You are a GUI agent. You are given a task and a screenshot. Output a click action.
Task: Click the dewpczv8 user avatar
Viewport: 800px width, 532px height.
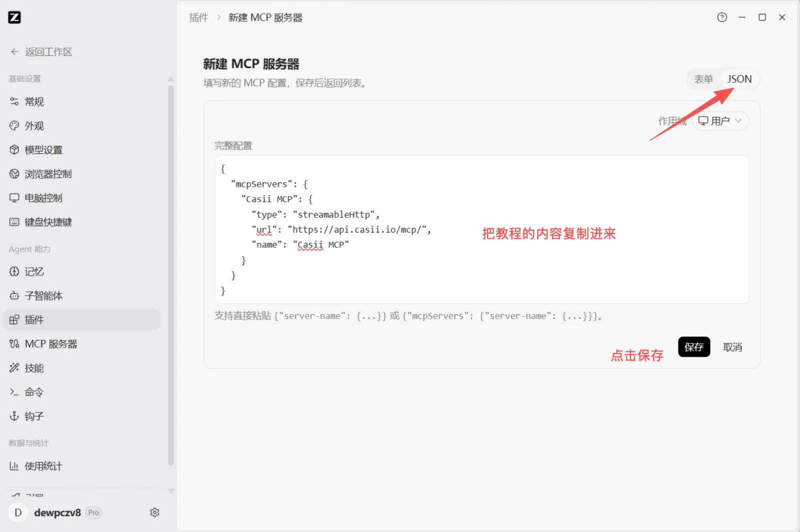[x=18, y=512]
